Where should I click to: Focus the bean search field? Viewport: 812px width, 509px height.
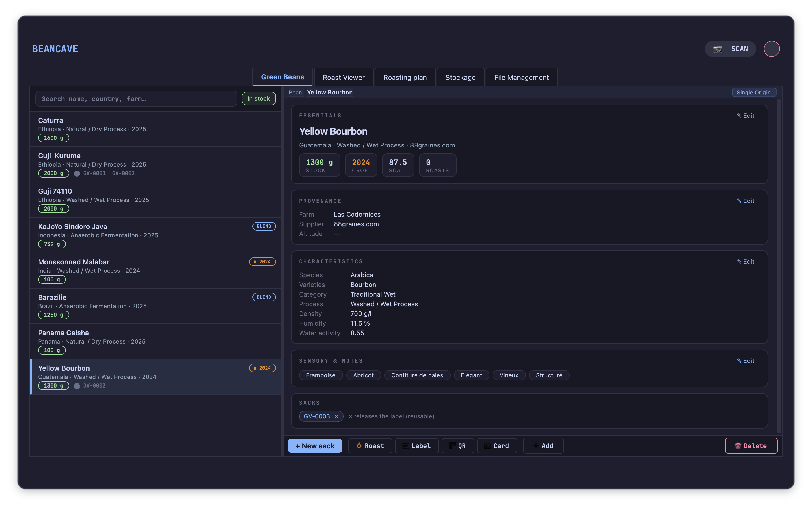click(136, 99)
